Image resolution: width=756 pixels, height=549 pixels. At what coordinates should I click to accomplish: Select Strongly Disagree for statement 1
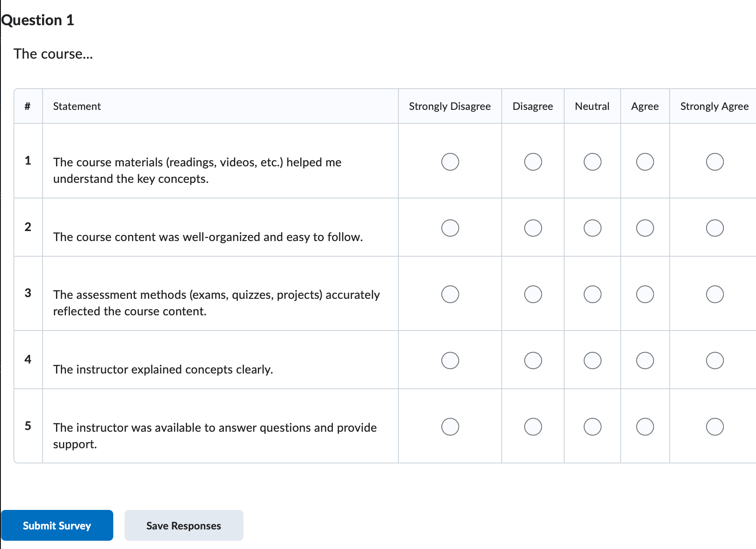(x=450, y=162)
